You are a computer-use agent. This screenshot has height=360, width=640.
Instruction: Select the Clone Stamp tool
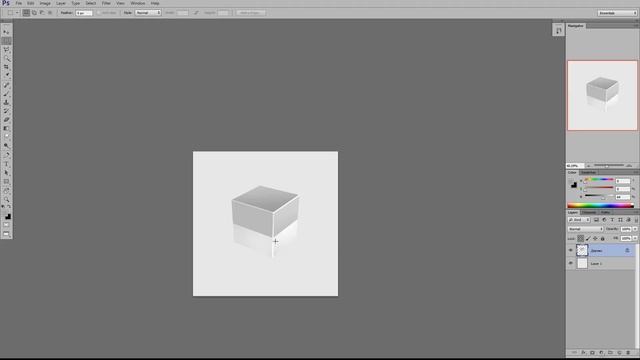tap(6, 102)
